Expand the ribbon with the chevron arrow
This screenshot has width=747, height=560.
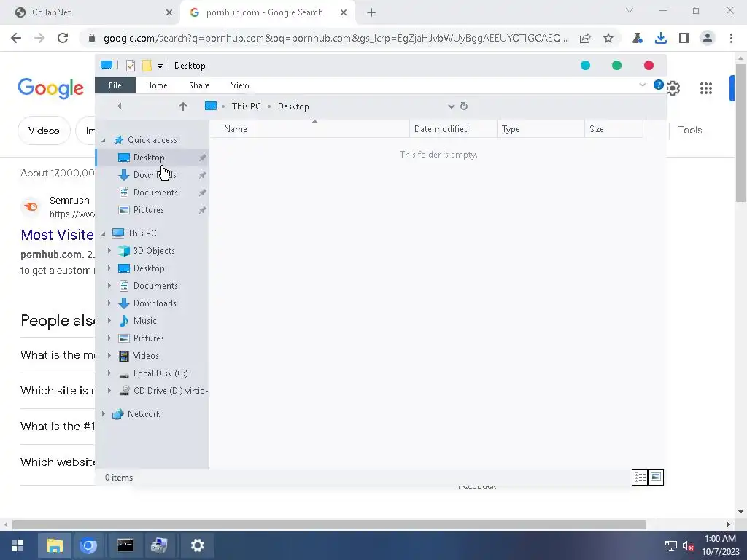coord(642,85)
